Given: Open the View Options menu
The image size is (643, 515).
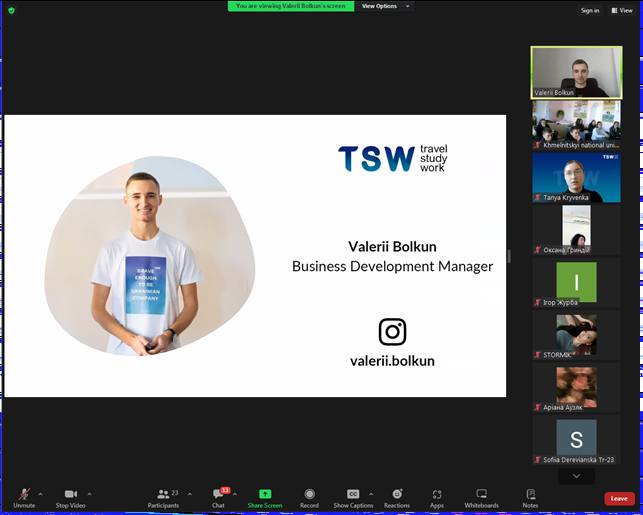Looking at the screenshot, I should tap(381, 6).
